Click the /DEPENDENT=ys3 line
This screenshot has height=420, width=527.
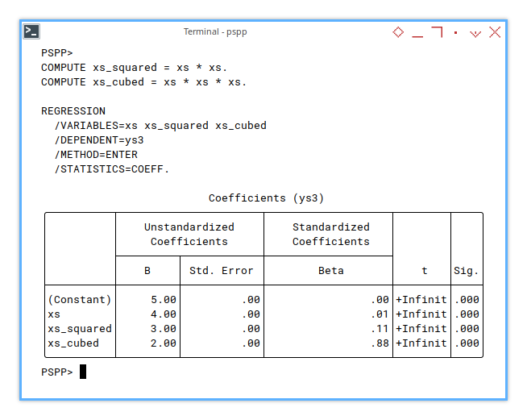click(x=99, y=140)
